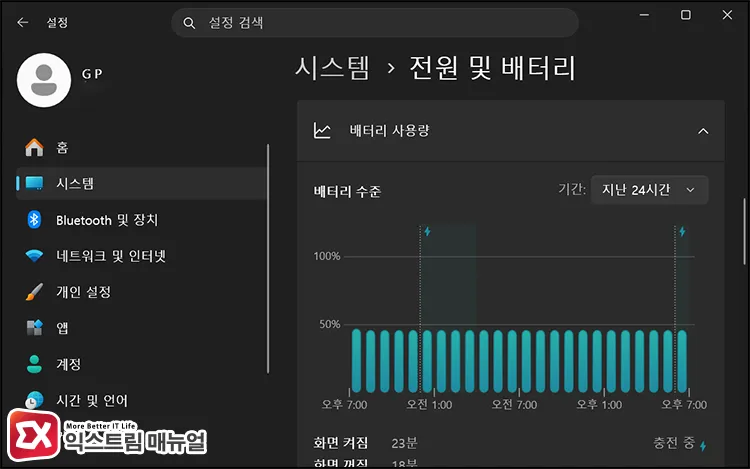
Task: Go back with the arrow icon
Action: point(22,22)
